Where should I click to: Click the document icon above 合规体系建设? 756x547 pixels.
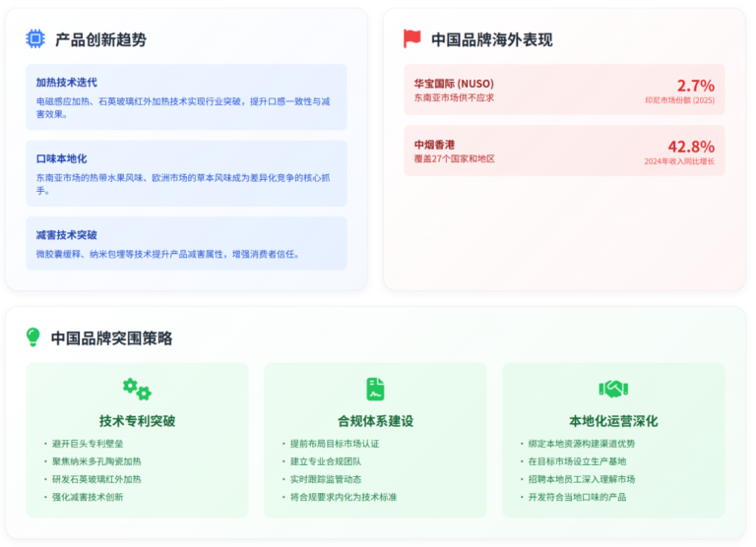pyautogui.click(x=375, y=389)
